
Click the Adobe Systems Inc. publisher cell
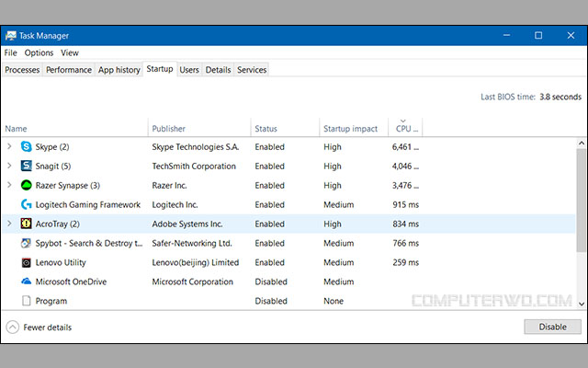pos(187,224)
